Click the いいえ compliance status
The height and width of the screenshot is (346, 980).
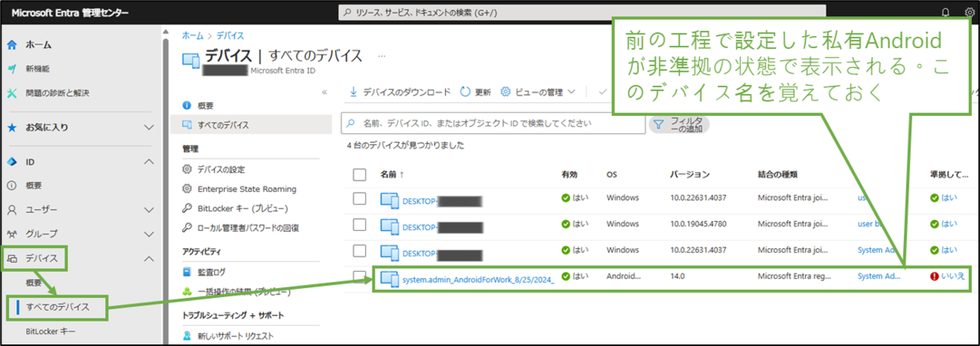[947, 276]
